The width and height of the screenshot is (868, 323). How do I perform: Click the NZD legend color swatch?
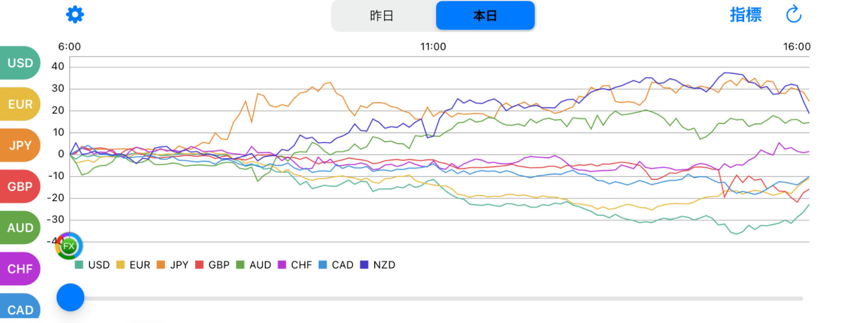point(364,265)
